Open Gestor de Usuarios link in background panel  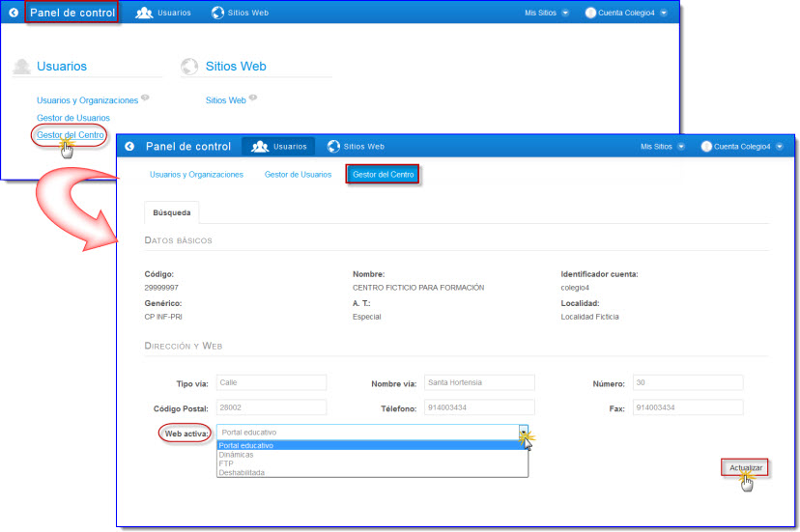pyautogui.click(x=73, y=118)
